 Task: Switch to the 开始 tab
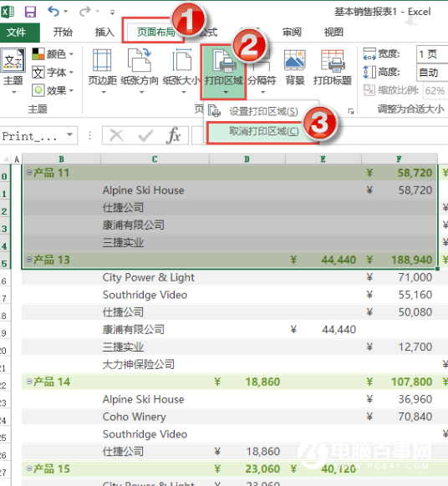(63, 32)
